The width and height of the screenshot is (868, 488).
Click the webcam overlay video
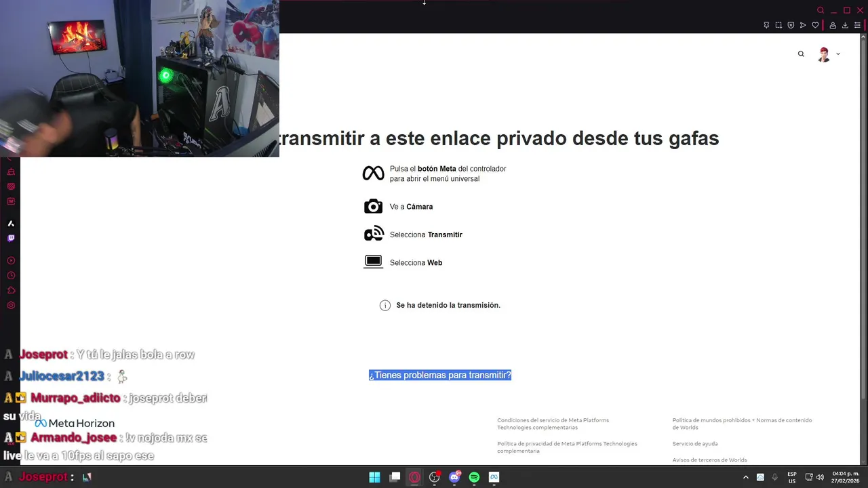[x=140, y=79]
